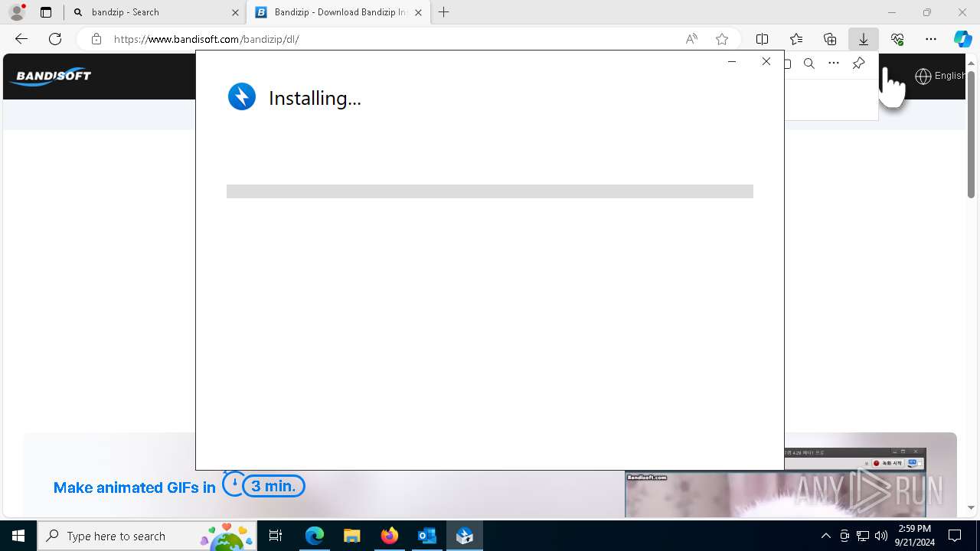This screenshot has height=551, width=980.
Task: Open Edge Collections
Action: (x=830, y=39)
